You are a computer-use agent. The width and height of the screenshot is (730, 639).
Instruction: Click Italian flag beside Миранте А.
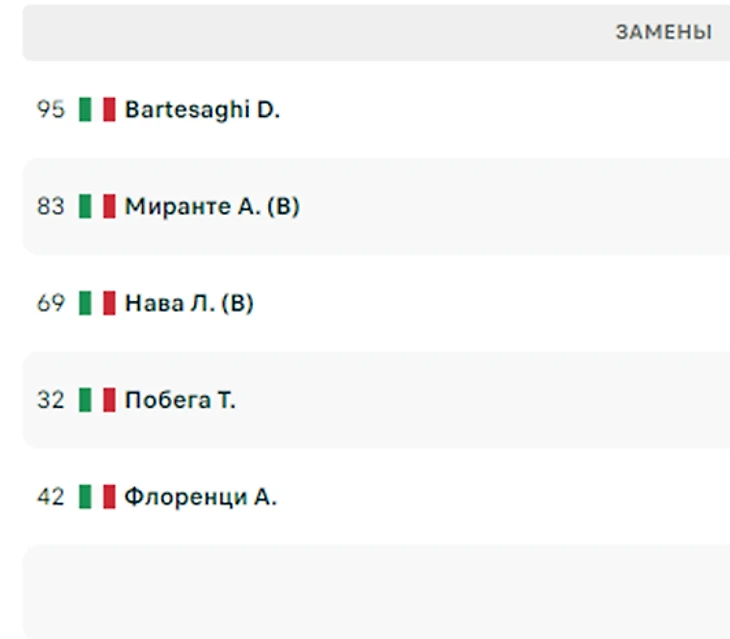[97, 207]
